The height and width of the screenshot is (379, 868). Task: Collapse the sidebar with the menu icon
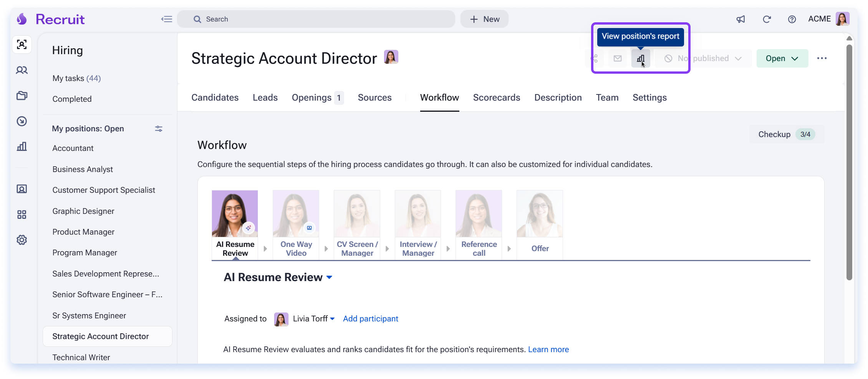167,19
